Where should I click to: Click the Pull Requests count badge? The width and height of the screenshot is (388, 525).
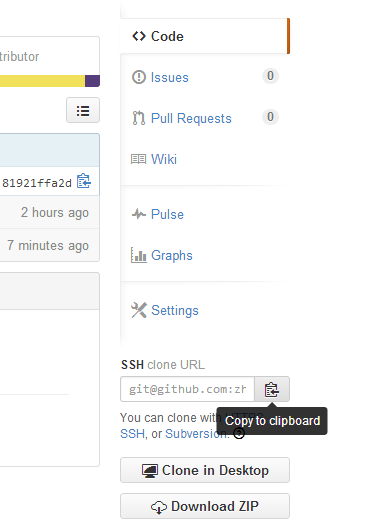[x=270, y=117]
